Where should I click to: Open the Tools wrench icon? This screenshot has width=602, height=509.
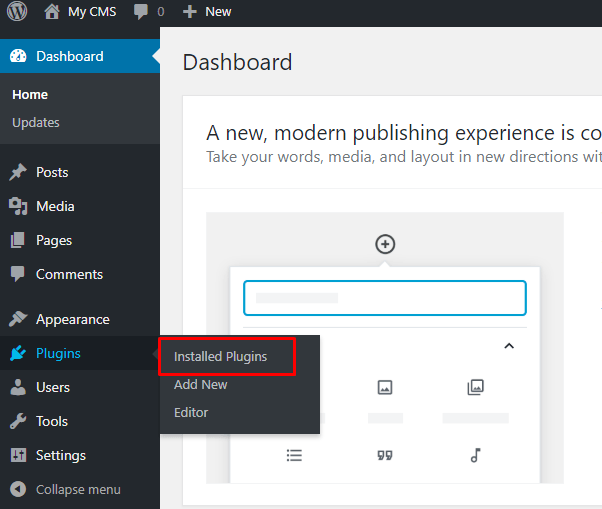pos(18,421)
